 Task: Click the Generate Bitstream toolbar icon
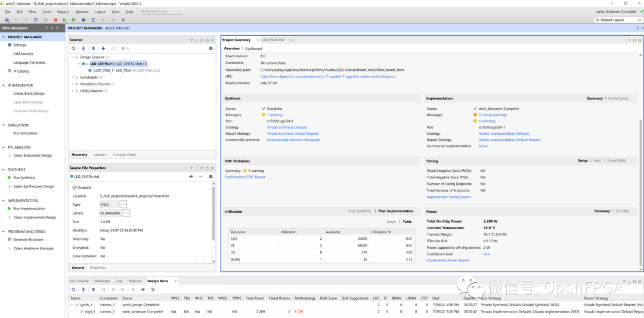coord(73,20)
